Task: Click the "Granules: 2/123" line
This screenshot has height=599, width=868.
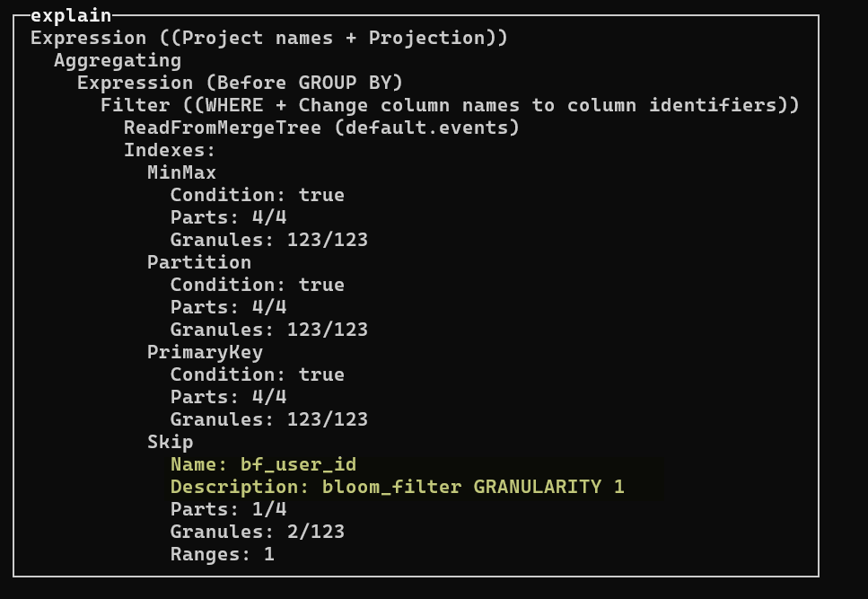Action: pyautogui.click(x=257, y=532)
